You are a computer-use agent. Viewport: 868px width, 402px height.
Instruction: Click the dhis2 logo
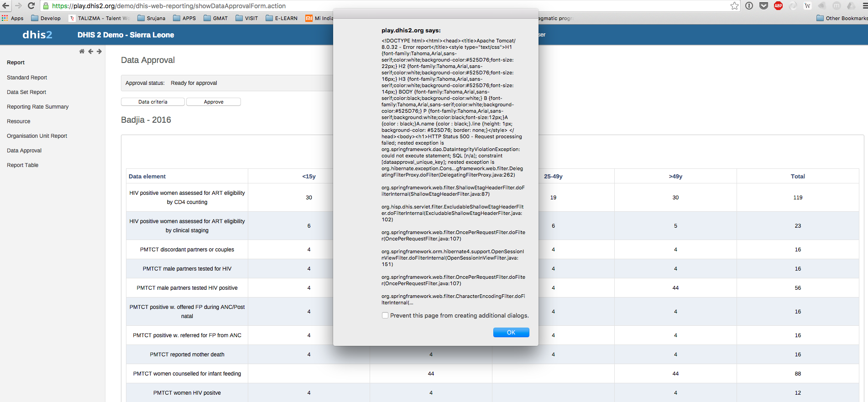tap(37, 35)
